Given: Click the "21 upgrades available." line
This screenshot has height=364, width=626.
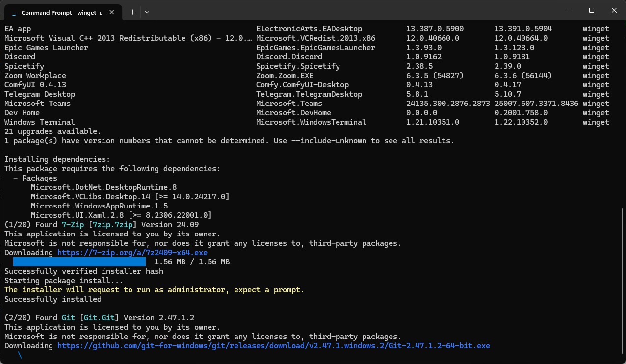Looking at the screenshot, I should [53, 131].
